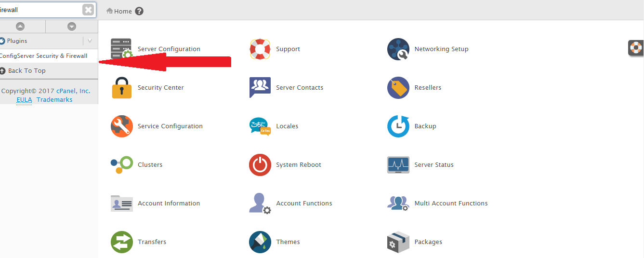
Task: Open the Support lifebuoy icon
Action: click(x=260, y=49)
